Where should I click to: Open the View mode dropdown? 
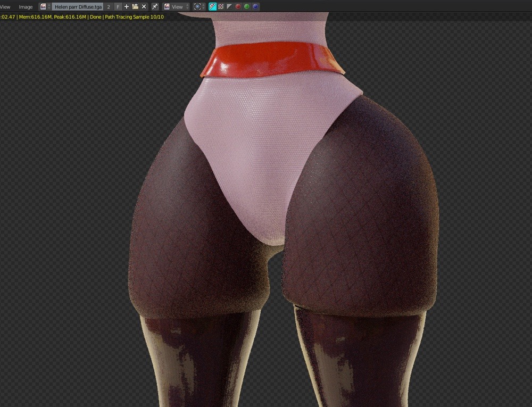[x=176, y=7]
